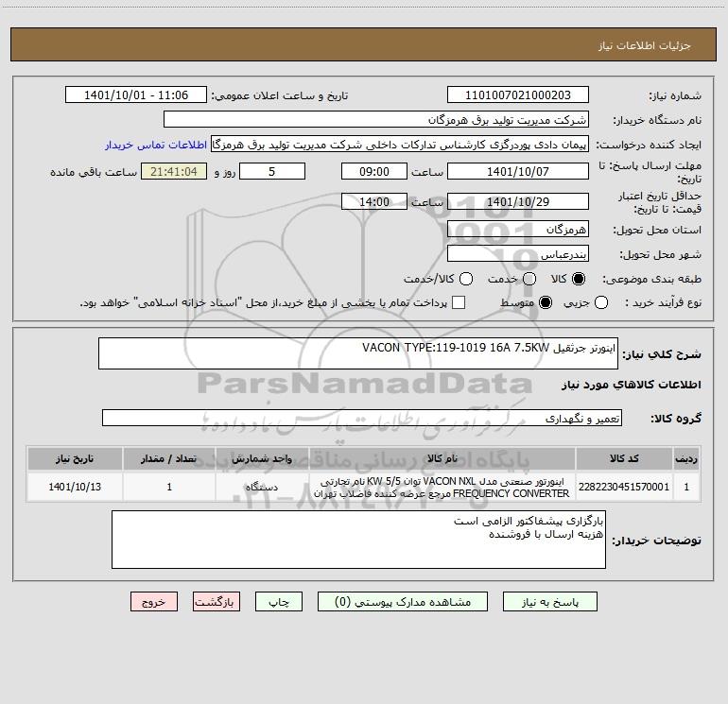Viewport: 728px width, 704px height.
Task: Click the response deadline date 1401/10/07
Action: tap(518, 171)
